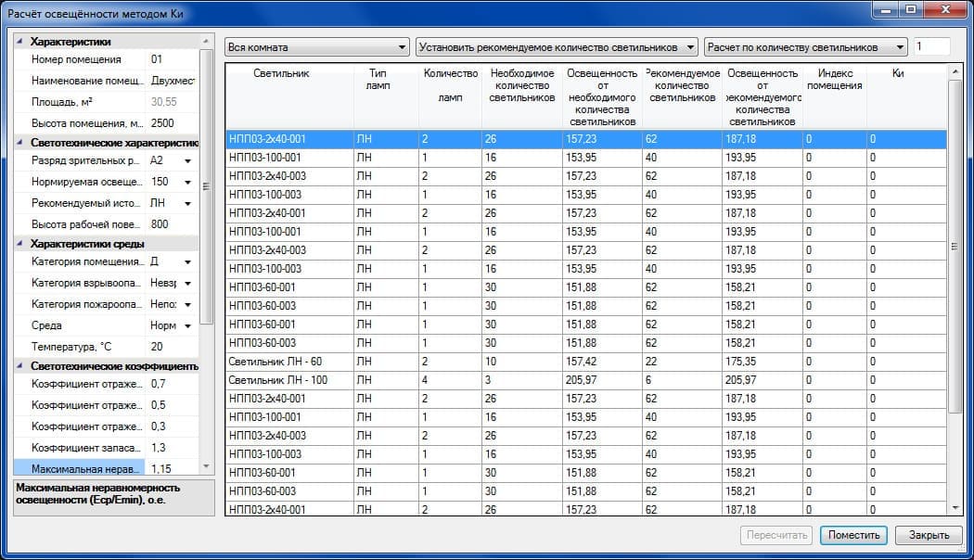Click the Коэффициент запаса value 1,3
Image resolution: width=974 pixels, height=560 pixels.
172,448
